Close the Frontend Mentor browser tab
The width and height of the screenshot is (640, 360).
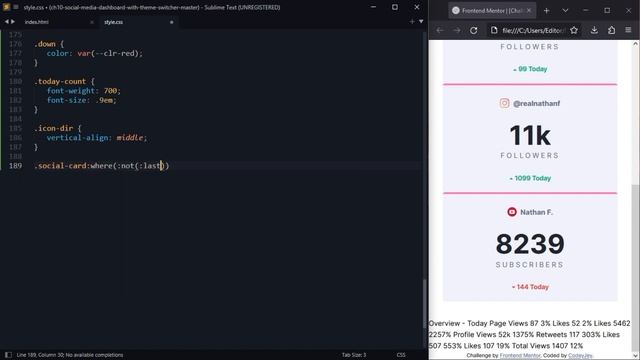click(529, 11)
